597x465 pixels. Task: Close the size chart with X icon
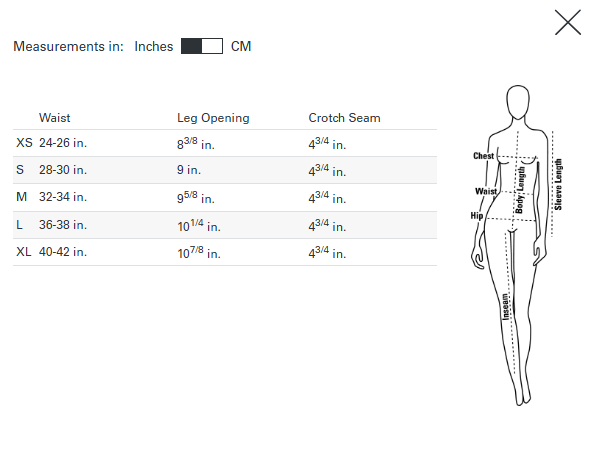point(568,22)
